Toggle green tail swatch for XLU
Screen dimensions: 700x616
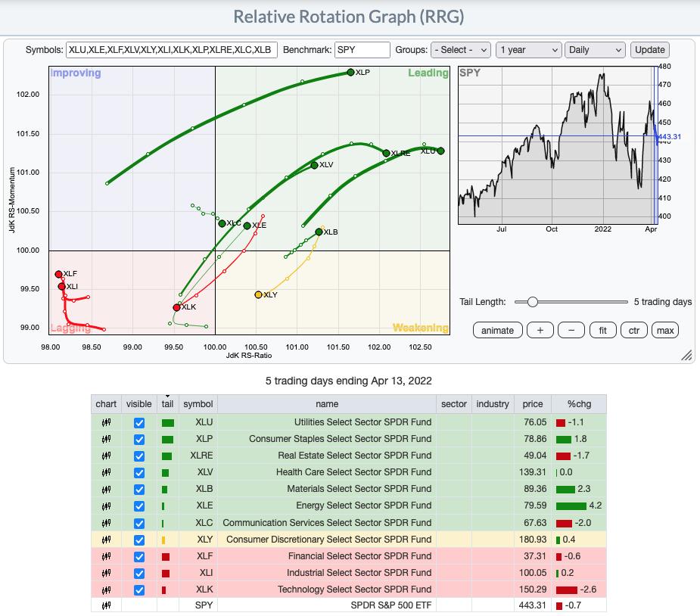168,423
